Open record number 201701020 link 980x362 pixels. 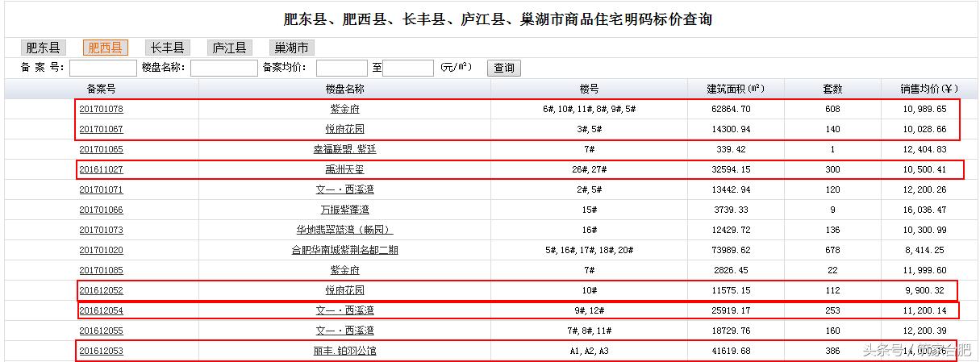(x=101, y=250)
